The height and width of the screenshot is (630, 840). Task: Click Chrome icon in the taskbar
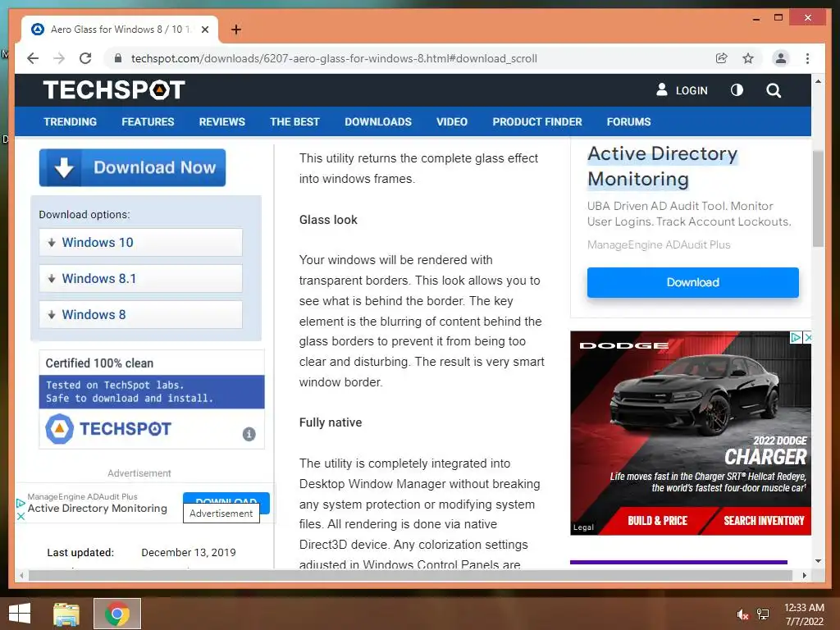click(117, 614)
